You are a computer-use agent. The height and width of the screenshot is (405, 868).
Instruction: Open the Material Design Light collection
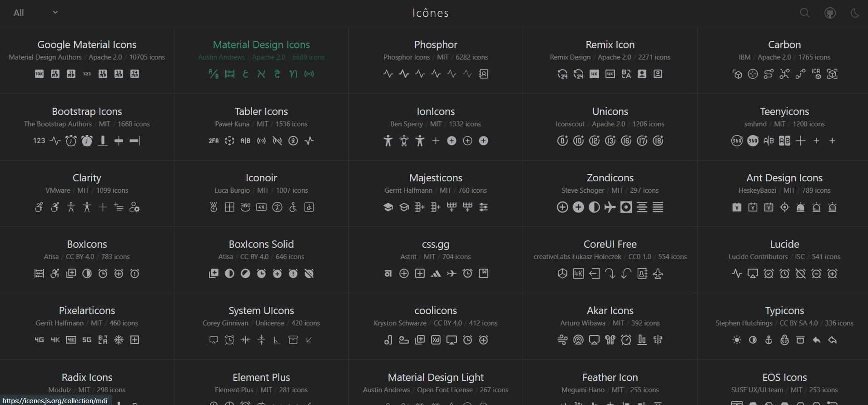[x=436, y=383]
